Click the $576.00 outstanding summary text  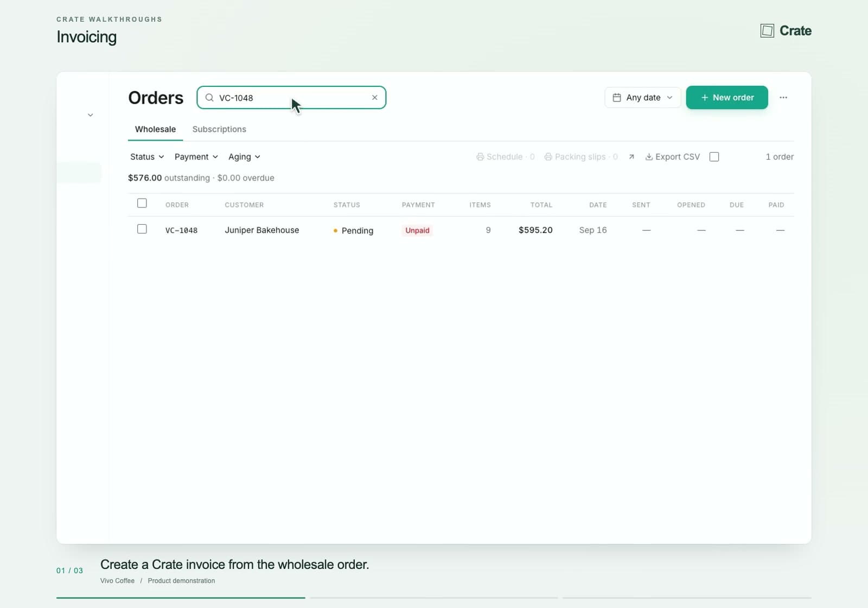(x=169, y=178)
